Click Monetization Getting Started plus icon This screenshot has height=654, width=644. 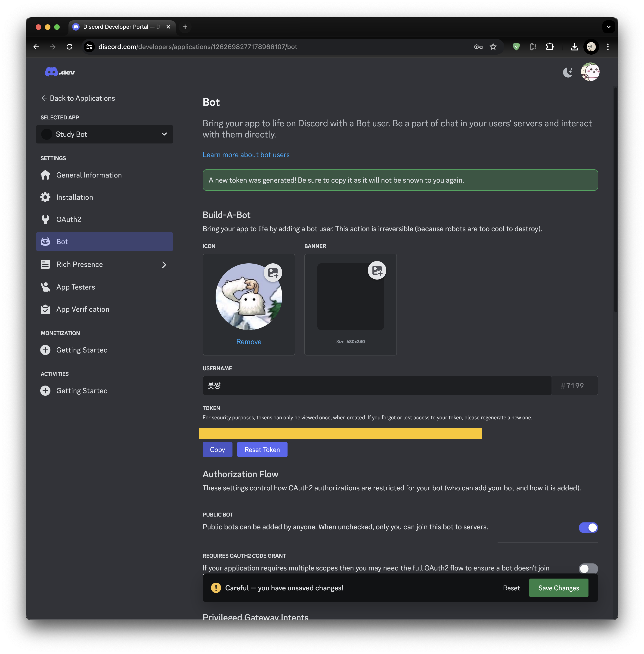click(x=45, y=350)
